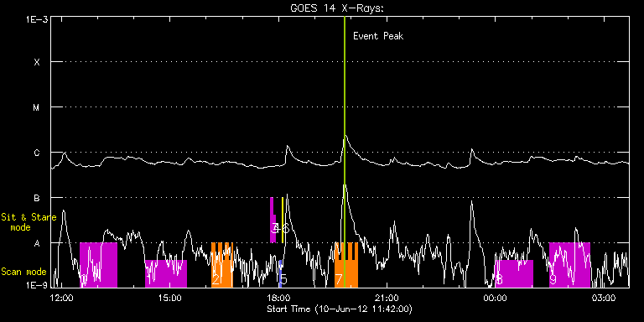Click the "M" flare class axis label
Image resolution: width=644 pixels, height=322 pixels.
pyautogui.click(x=37, y=107)
